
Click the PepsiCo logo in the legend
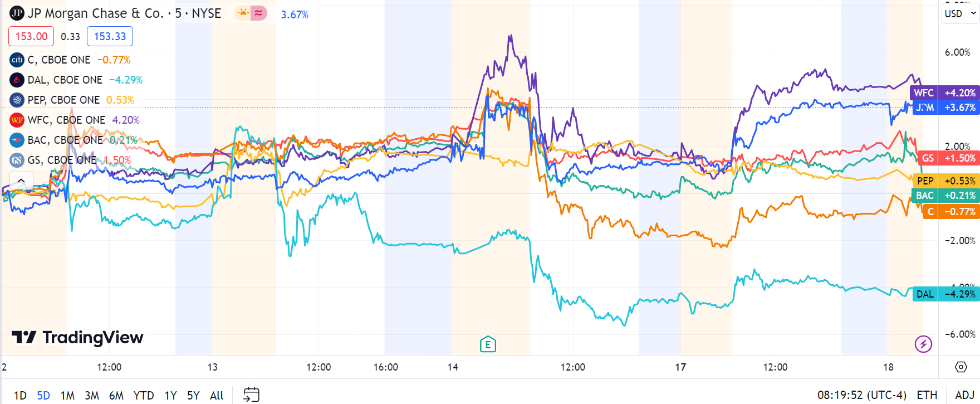coord(17,100)
